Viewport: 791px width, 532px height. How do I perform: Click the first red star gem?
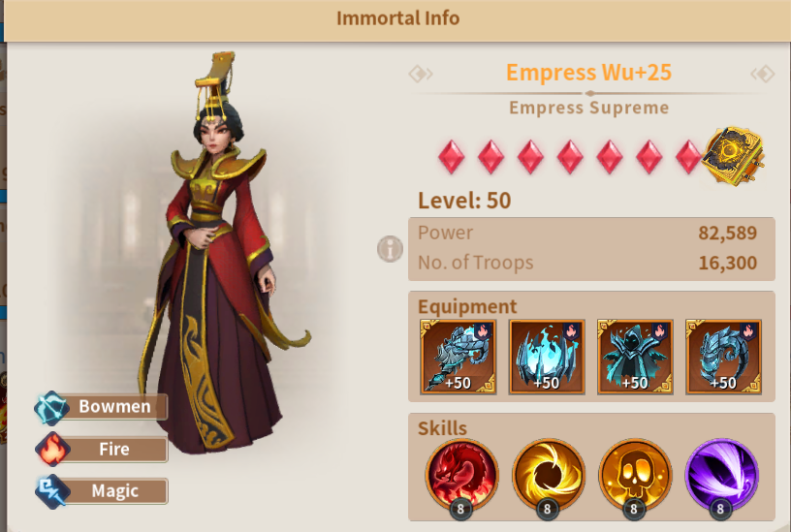point(452,157)
